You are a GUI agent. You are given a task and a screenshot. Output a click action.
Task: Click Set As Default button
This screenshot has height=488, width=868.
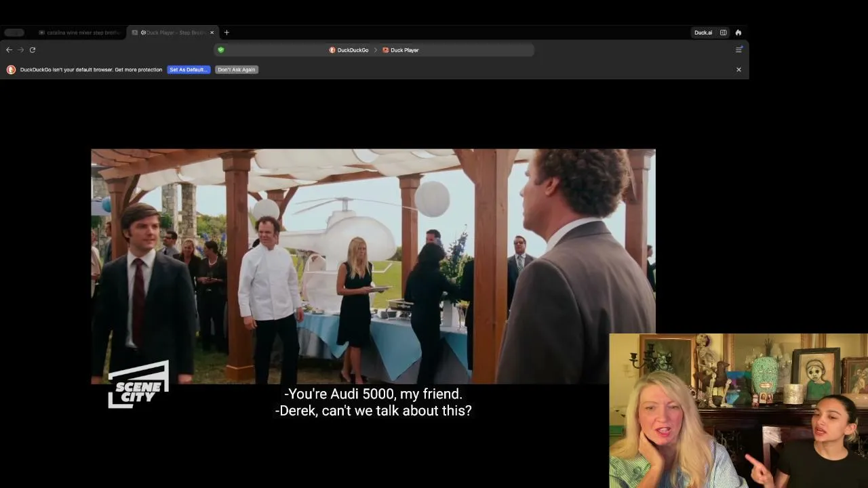point(189,69)
